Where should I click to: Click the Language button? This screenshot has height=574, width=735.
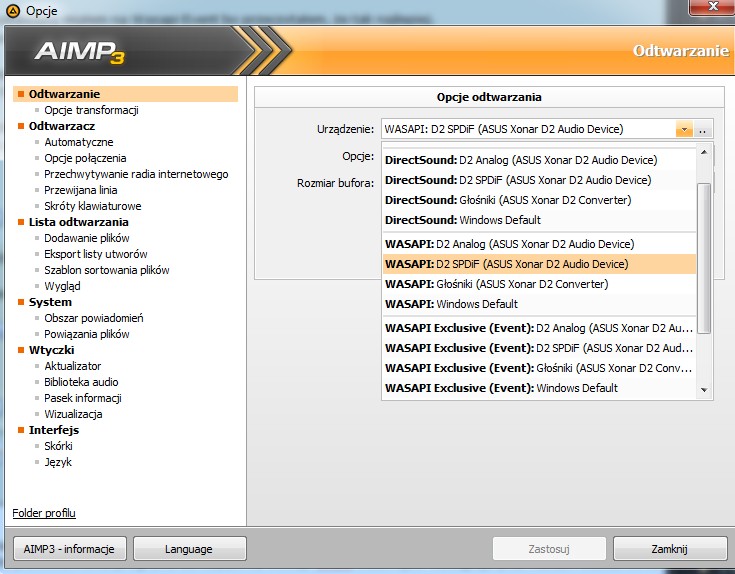(189, 549)
